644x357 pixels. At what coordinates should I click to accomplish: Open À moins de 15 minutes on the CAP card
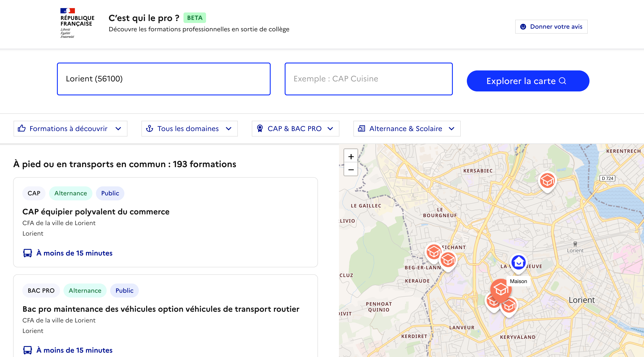click(x=74, y=253)
